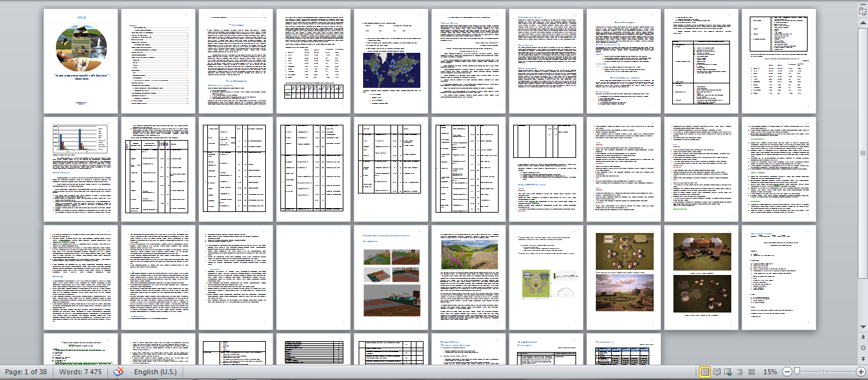This screenshot has width=868, height=380.
Task: Click the large sports ground 3D rendering
Action: point(392,299)
